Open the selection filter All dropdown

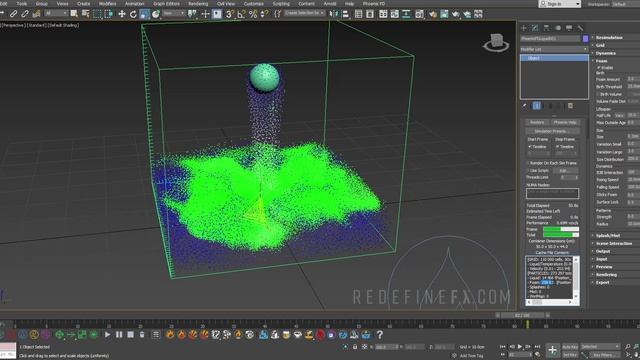[x=56, y=13]
